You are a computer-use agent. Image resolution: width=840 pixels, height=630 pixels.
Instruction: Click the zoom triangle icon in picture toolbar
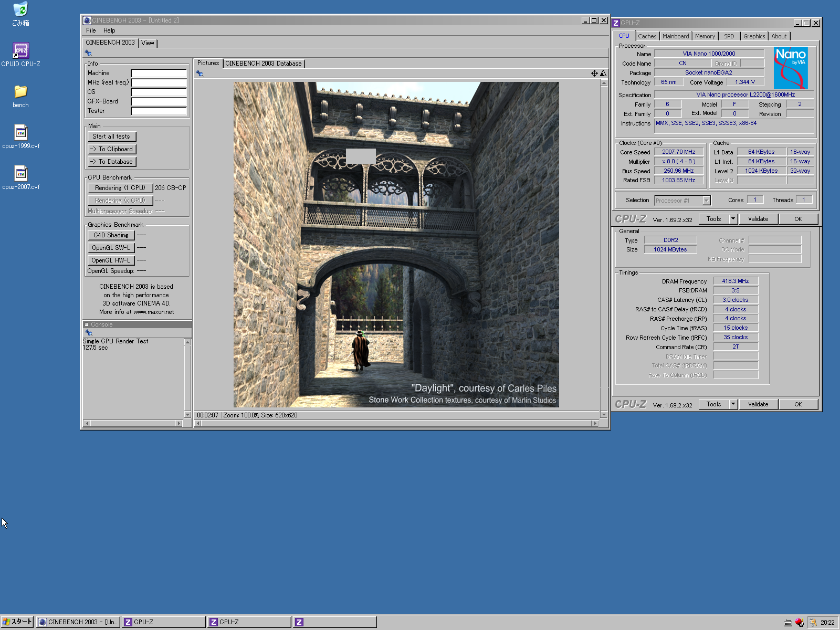point(603,73)
